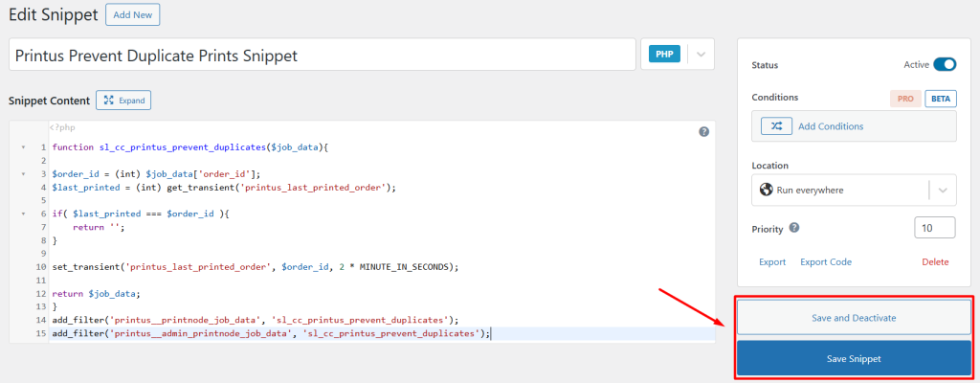
Task: Expand the Run everywhere location dropdown
Action: pyautogui.click(x=942, y=190)
